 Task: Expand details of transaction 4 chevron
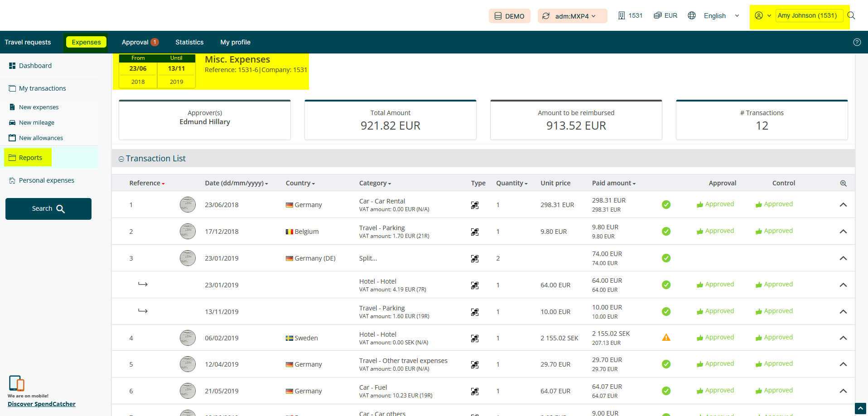(x=843, y=338)
